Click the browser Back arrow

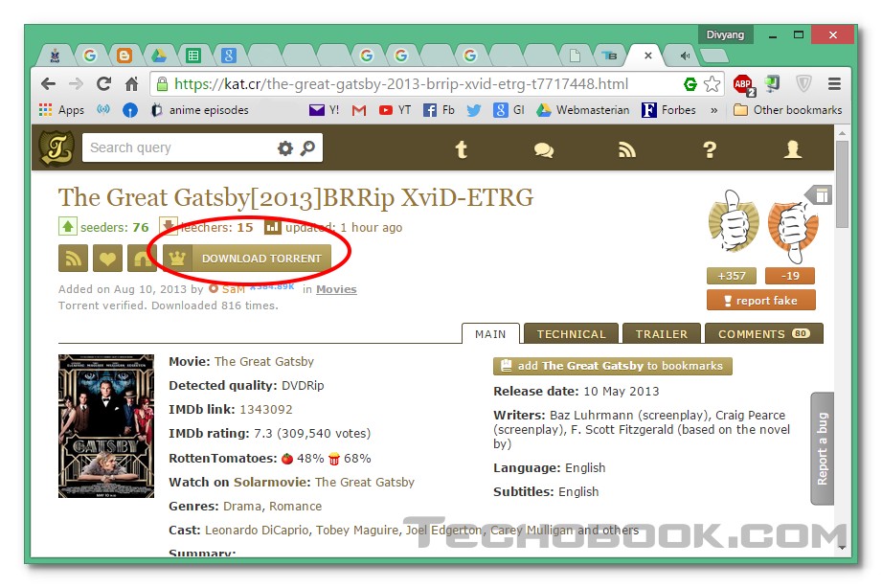coord(49,84)
